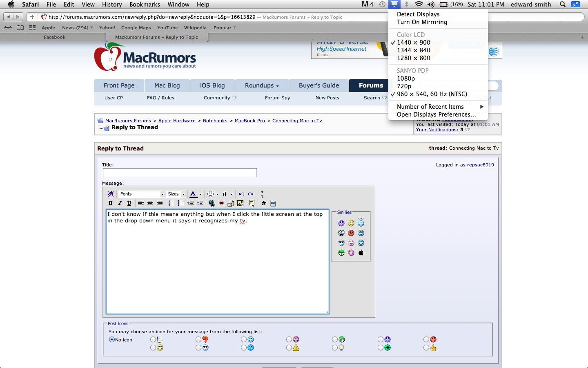Choose the thumbs up post icon

pyautogui.click(x=433, y=348)
